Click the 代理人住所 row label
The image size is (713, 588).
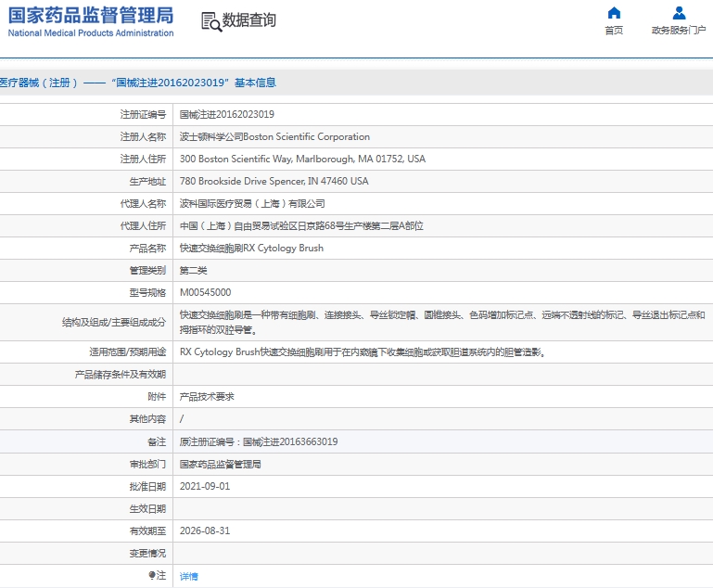[x=143, y=225]
